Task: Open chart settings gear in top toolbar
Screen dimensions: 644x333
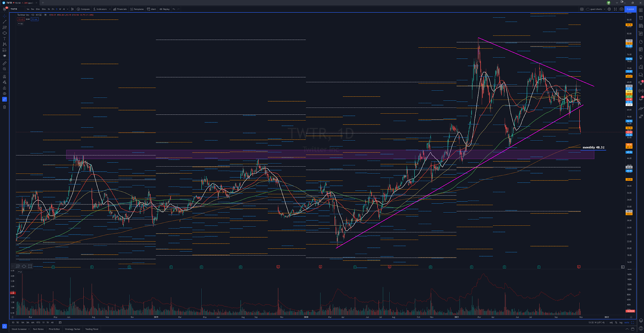Action: 609,9
